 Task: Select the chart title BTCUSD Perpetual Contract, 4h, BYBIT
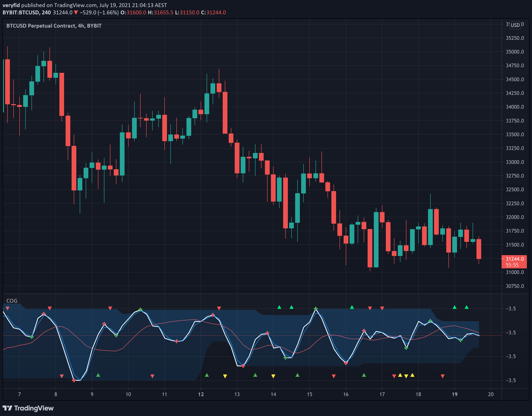coord(54,26)
